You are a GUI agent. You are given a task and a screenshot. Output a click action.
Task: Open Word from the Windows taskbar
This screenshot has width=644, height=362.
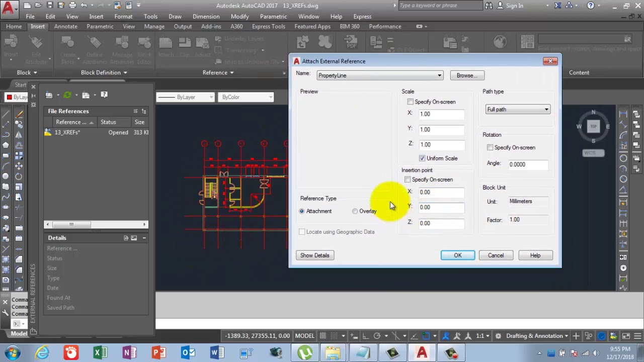pos(217,353)
